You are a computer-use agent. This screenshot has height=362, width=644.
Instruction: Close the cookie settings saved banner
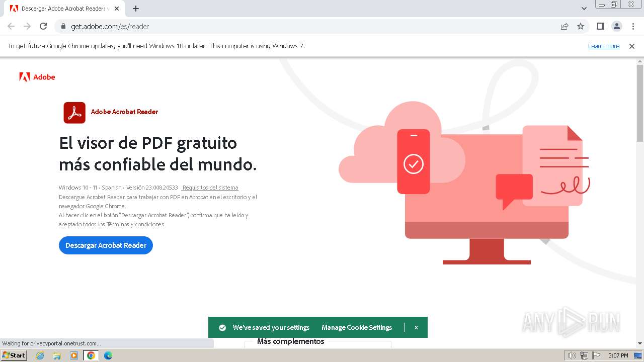pos(416,327)
